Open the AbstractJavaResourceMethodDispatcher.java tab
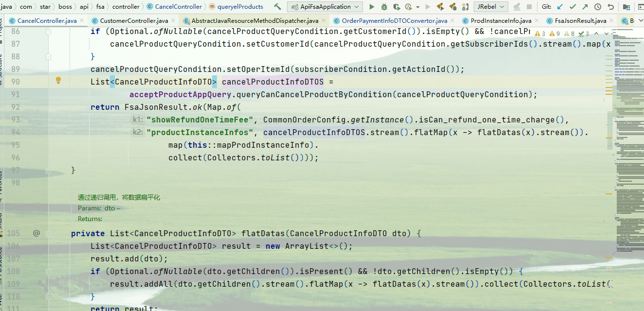This screenshot has width=644, height=311. click(x=255, y=21)
